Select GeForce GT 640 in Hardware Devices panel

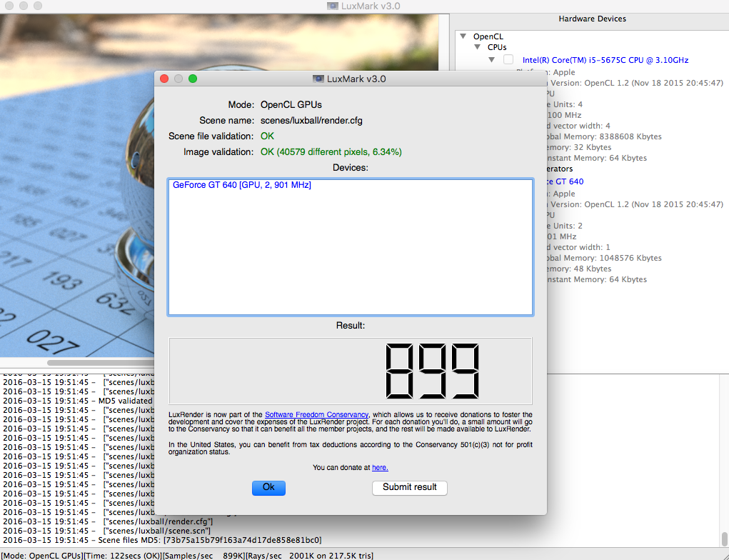(565, 181)
